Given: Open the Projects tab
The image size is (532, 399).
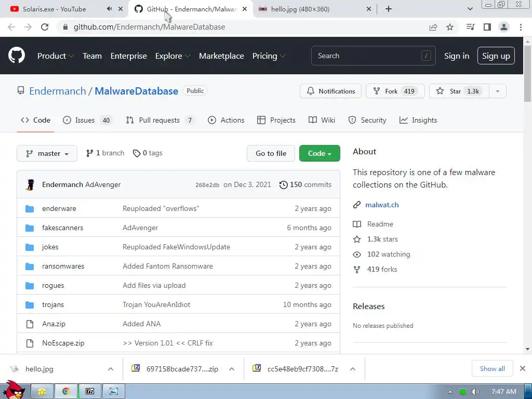Looking at the screenshot, I should tap(276, 120).
